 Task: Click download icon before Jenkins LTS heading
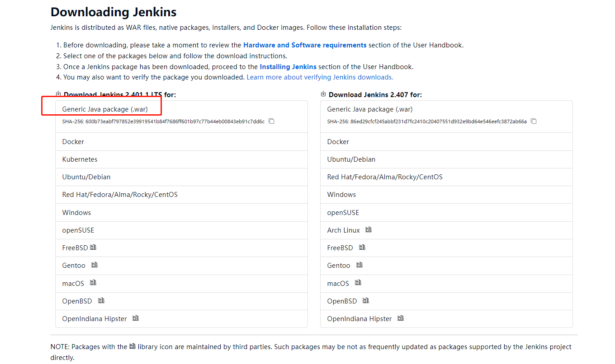(58, 94)
